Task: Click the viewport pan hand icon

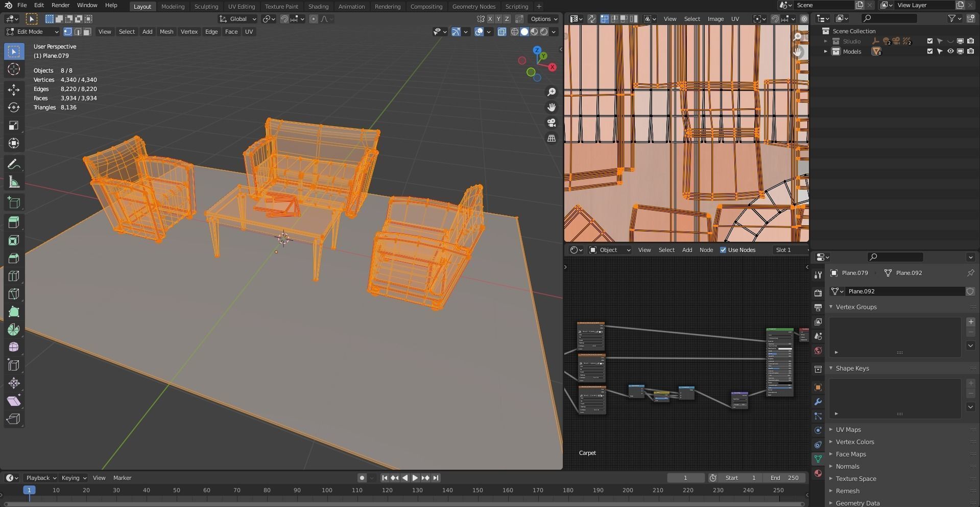Action: [x=552, y=107]
